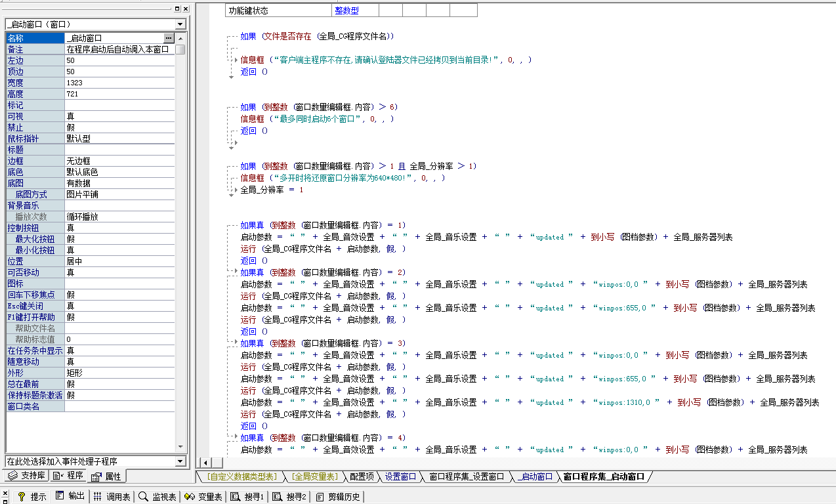Show the 输出 tab

pos(70,496)
